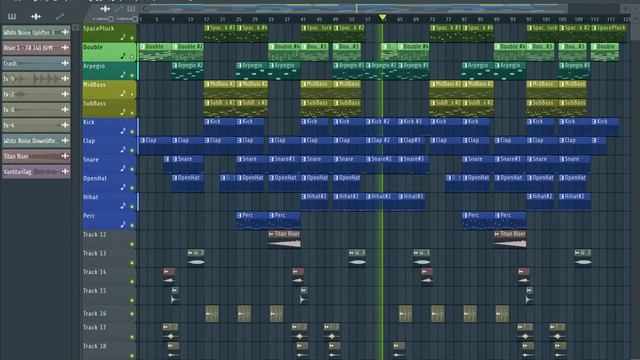
Task: Mute the Double track
Action: [132, 57]
